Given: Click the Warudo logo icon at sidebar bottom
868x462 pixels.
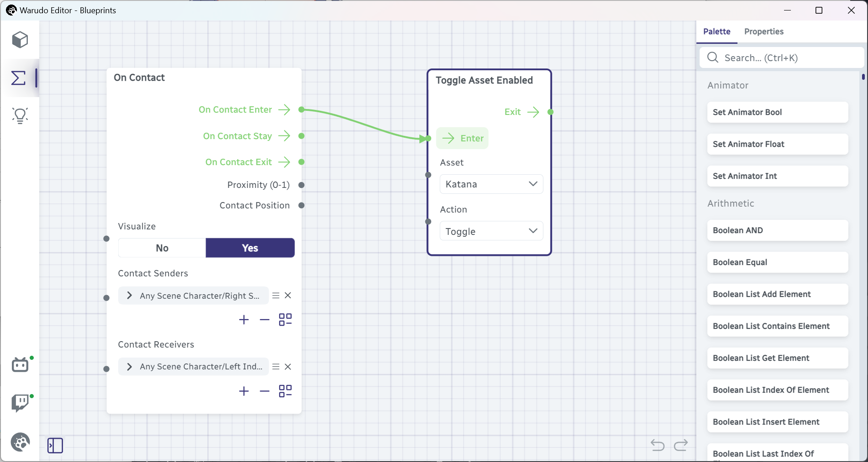Looking at the screenshot, I should pos(20,442).
